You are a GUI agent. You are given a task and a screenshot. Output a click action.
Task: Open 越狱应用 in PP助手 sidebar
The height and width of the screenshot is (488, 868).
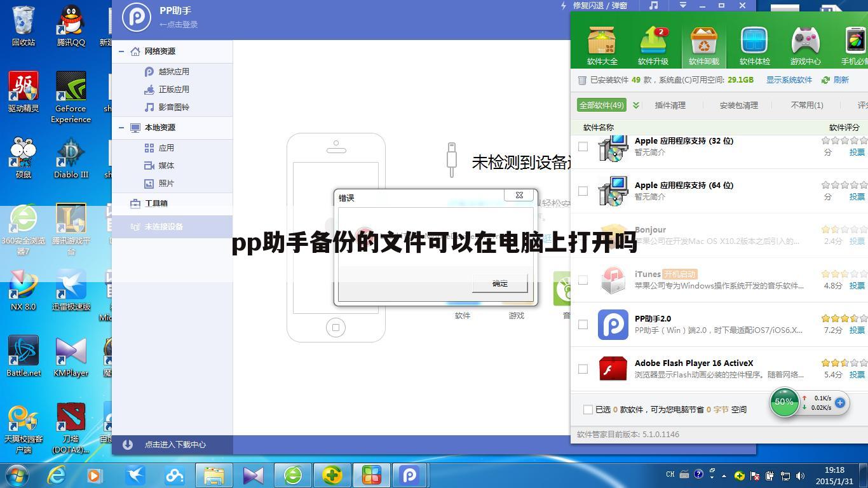click(173, 72)
